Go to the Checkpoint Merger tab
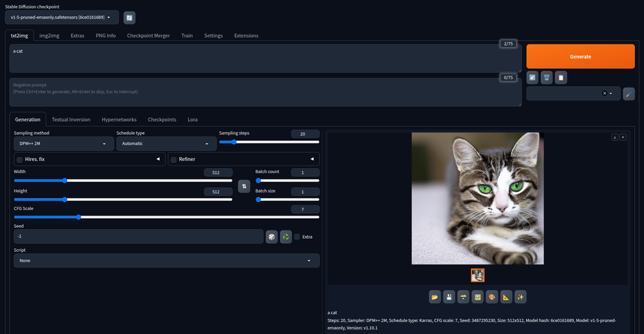 (148, 35)
